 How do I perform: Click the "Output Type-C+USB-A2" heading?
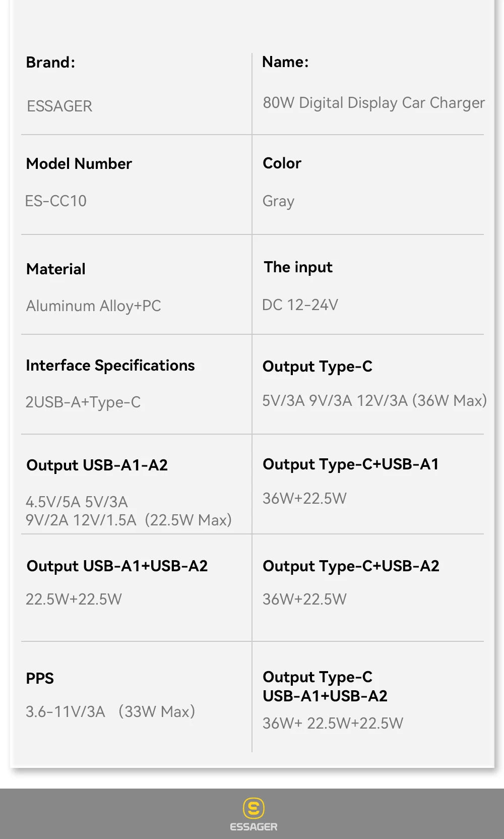point(351,566)
